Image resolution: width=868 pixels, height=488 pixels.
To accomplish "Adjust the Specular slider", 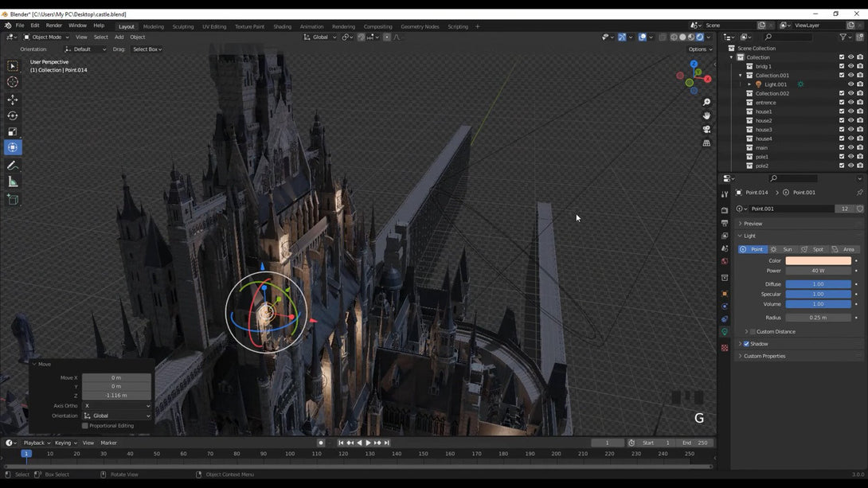I will [818, 295].
